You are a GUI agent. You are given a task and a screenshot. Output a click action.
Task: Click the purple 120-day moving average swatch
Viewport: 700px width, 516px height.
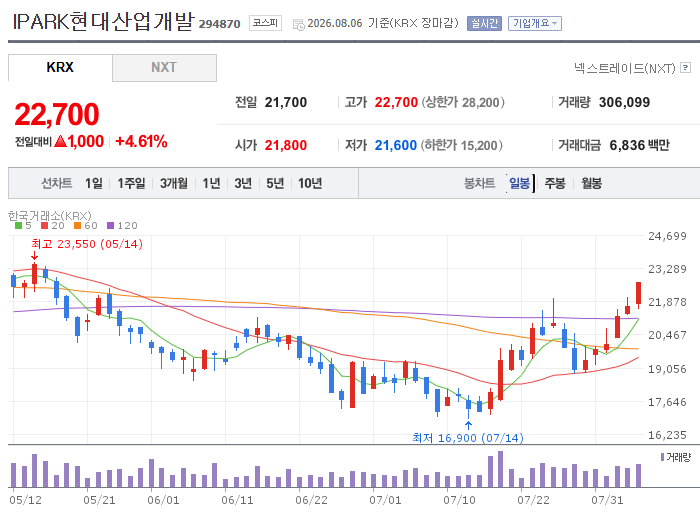point(111,226)
